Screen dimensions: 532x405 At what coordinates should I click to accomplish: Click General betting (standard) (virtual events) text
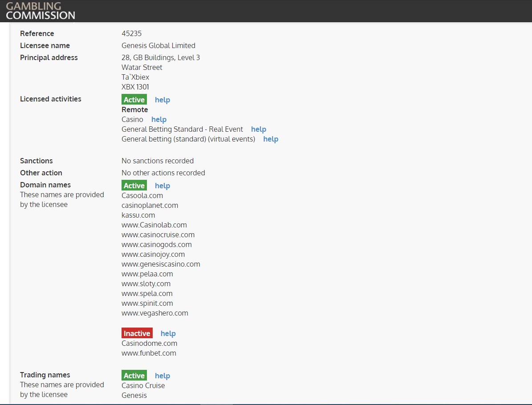click(x=188, y=139)
